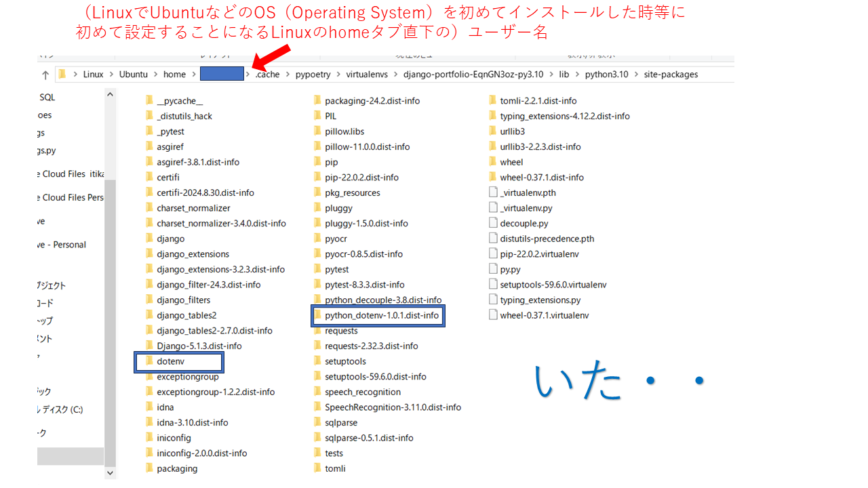Image resolution: width=868 pixels, height=488 pixels.
Task: Select the dotenv folder icon
Action: point(149,361)
